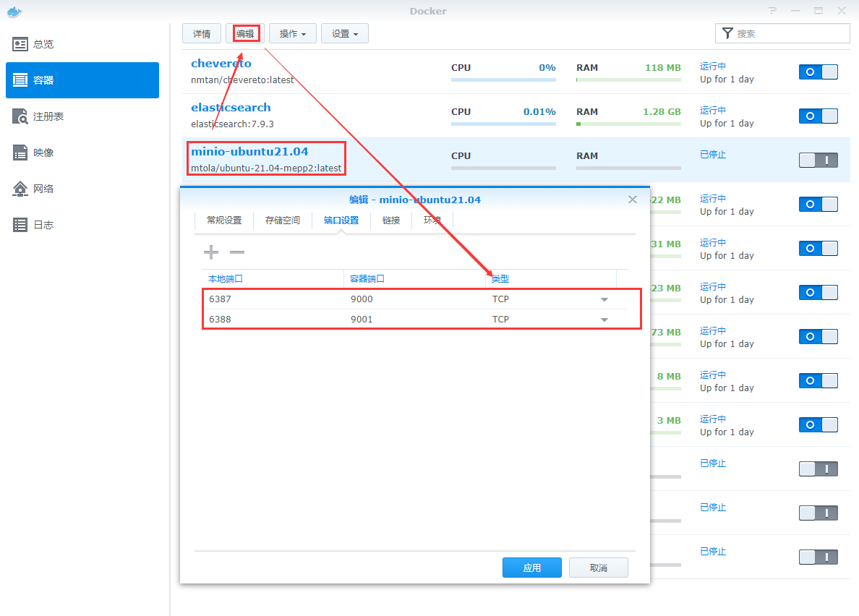
Task: Open the elasticsearch container name link
Action: coord(231,107)
